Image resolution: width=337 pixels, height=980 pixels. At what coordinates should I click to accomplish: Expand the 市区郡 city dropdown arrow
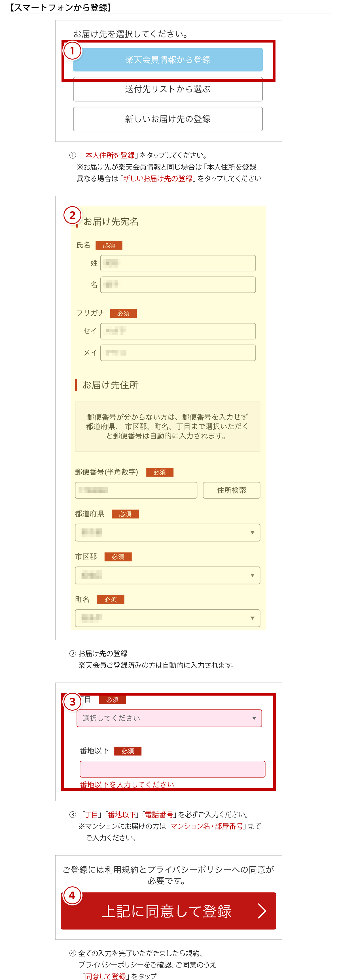(253, 575)
